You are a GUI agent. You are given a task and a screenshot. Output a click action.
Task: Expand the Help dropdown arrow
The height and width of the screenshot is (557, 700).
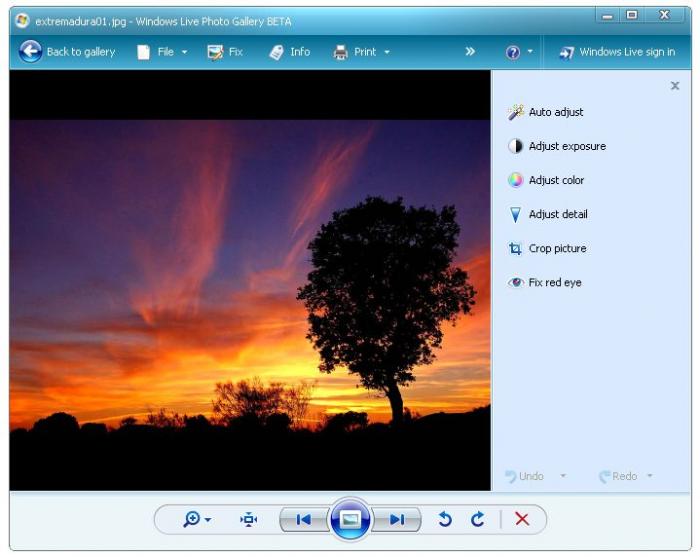point(530,51)
